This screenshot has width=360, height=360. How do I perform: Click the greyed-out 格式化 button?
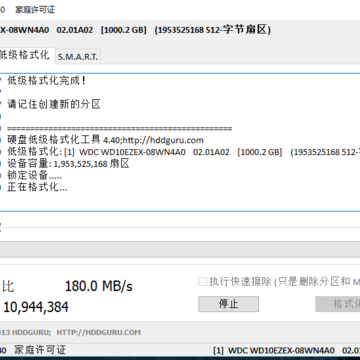[338, 304]
